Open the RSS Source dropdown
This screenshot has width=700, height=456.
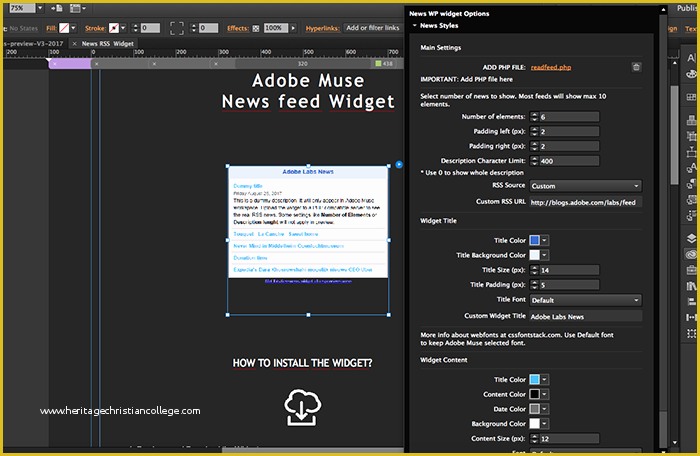[585, 186]
